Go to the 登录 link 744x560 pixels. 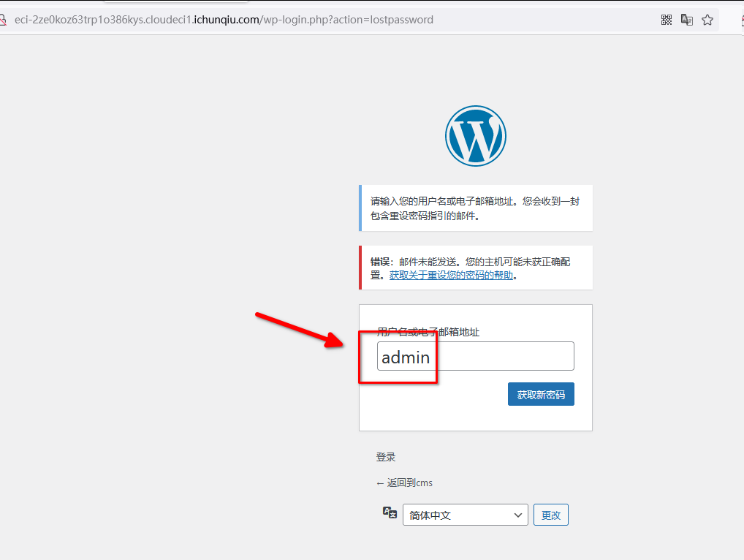tap(386, 457)
